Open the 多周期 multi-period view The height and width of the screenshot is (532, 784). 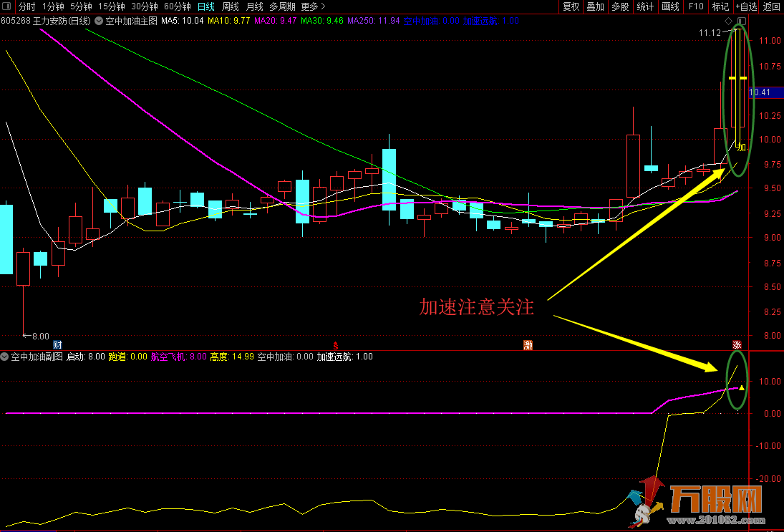coord(283,6)
